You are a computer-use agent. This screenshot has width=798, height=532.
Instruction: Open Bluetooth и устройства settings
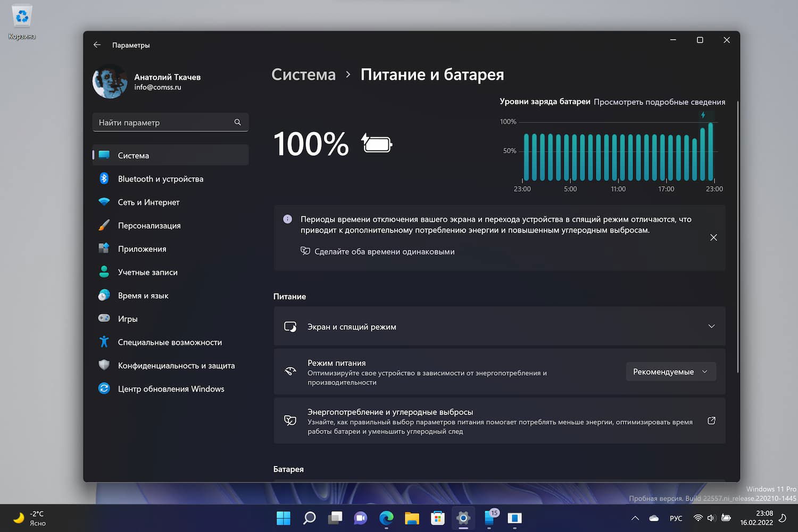click(170, 179)
